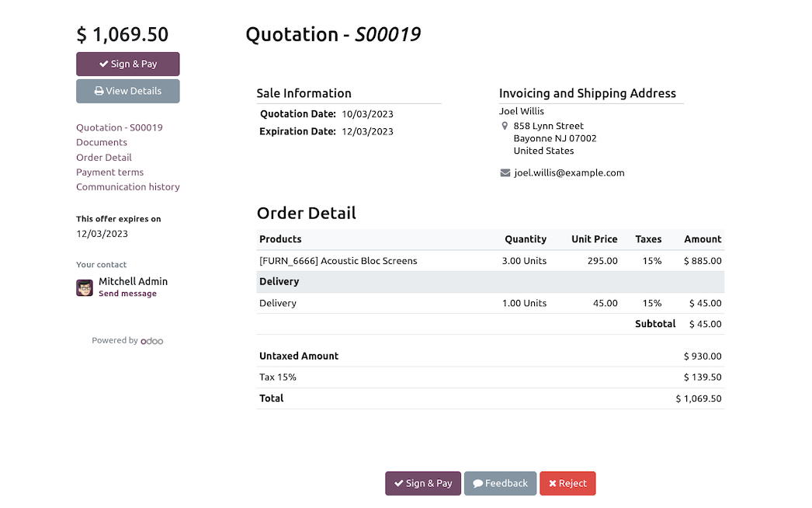Click Send message under Mitchell Admin
This screenshot has height=508, width=812.
tap(127, 293)
